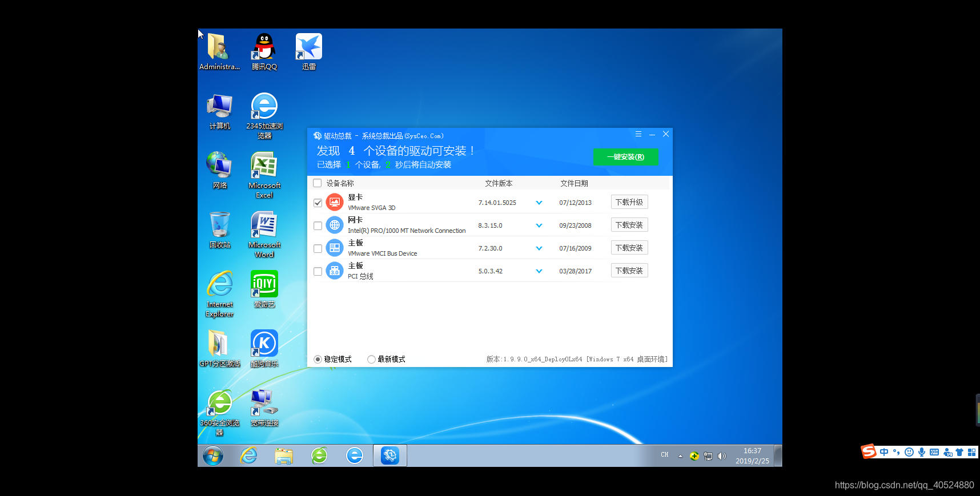Expand version dropdown for 7.14.01.5025
Viewport: 980px width, 496px height.
539,203
